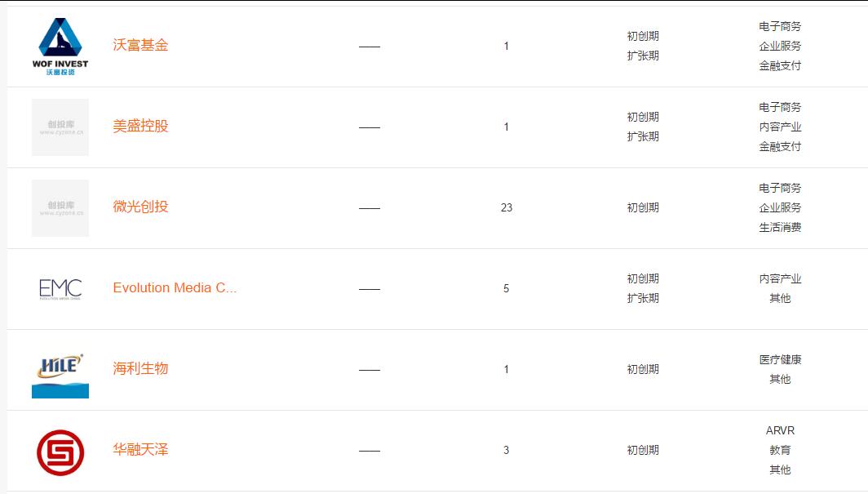868x494 pixels.
Task: Open the Evolution Media C... link
Action: (x=175, y=288)
